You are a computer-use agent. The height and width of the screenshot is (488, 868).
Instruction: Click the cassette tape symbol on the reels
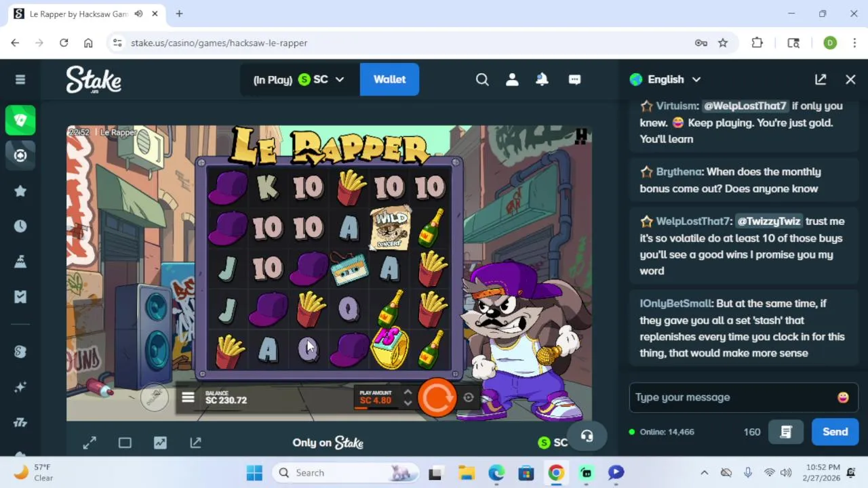tap(349, 269)
